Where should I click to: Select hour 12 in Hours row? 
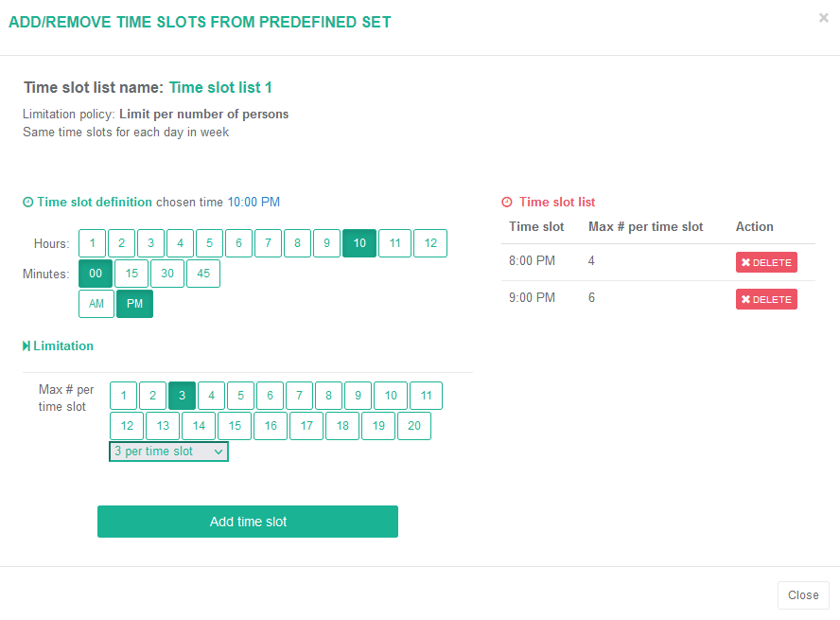430,243
